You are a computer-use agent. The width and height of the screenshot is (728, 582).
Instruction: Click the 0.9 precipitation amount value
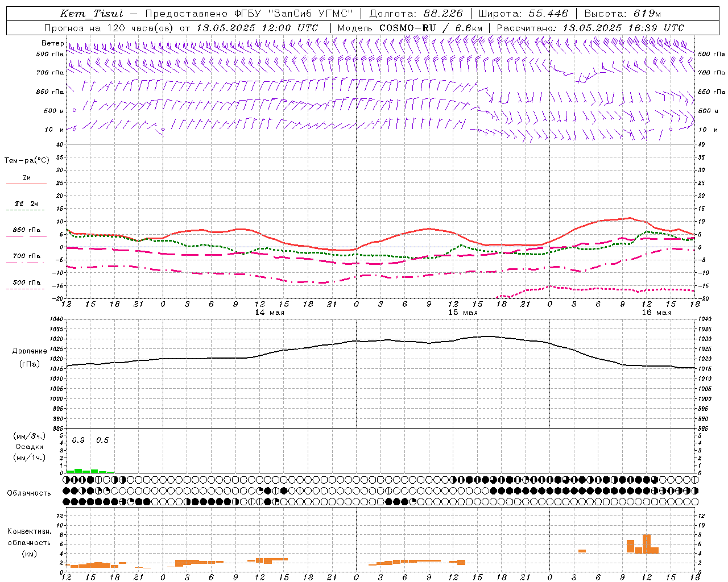click(78, 440)
